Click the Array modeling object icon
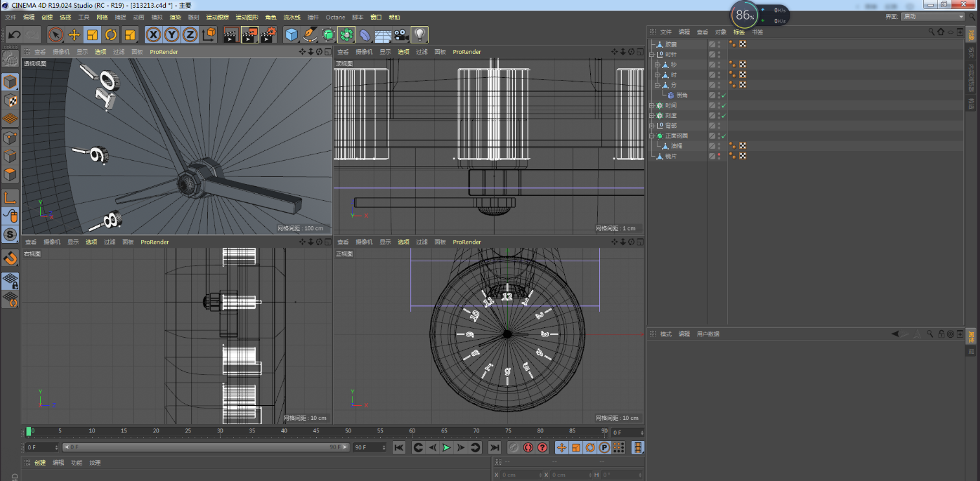 pyautogui.click(x=347, y=34)
